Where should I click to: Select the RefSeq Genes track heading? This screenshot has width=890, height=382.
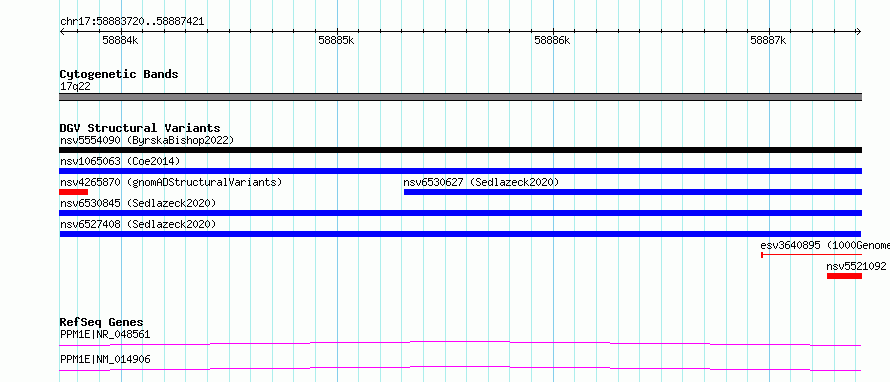coord(102,322)
